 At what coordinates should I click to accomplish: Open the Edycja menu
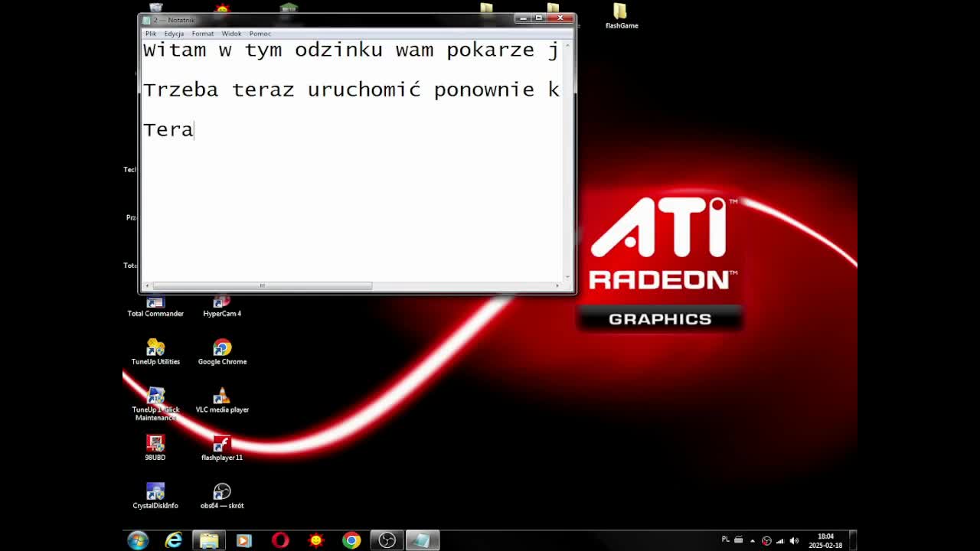[174, 34]
